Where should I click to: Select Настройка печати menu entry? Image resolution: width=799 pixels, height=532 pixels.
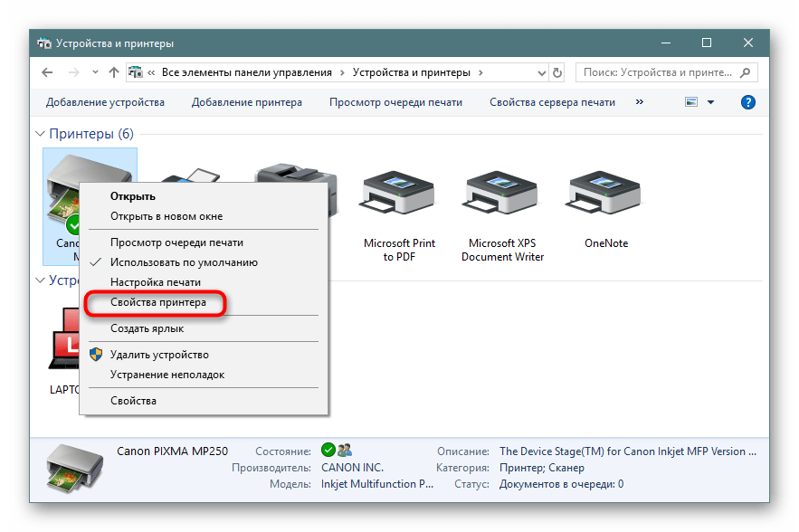(x=204, y=282)
